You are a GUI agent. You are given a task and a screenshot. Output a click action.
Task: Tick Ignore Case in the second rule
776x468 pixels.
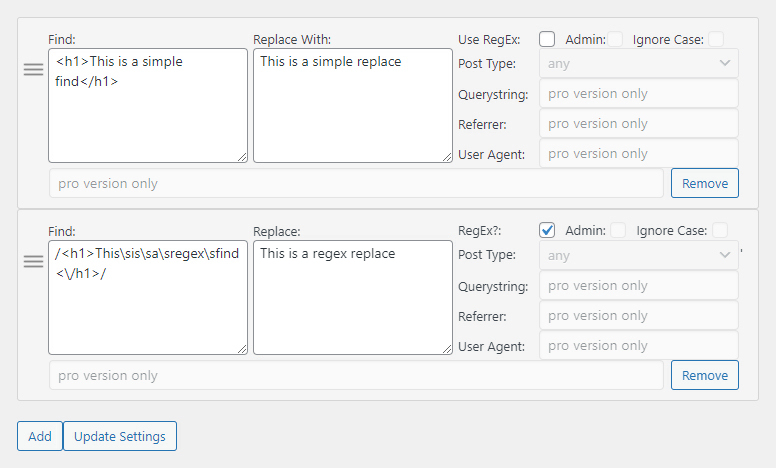click(x=720, y=230)
